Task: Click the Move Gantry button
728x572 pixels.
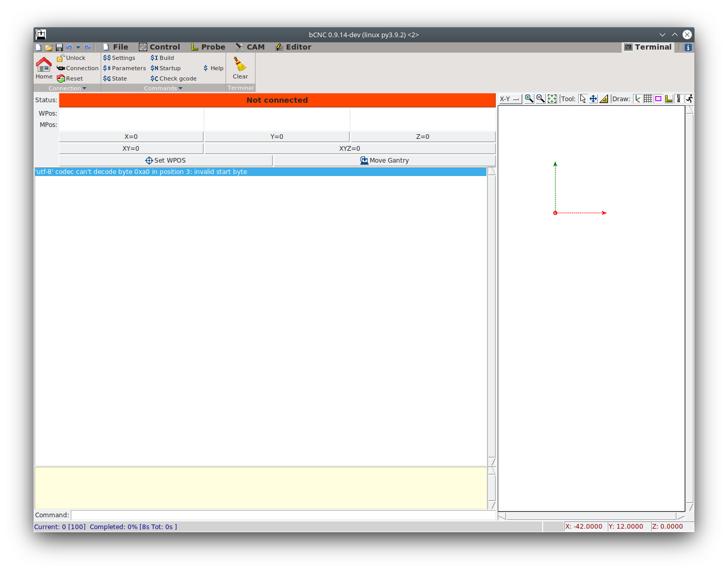Action: (x=385, y=161)
